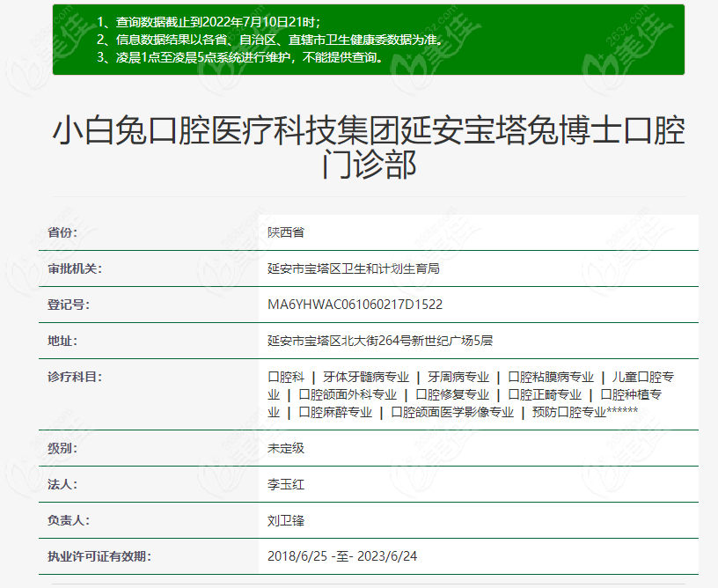
Task: Select the specialty 口腔正畸专业
Action: coord(545,394)
